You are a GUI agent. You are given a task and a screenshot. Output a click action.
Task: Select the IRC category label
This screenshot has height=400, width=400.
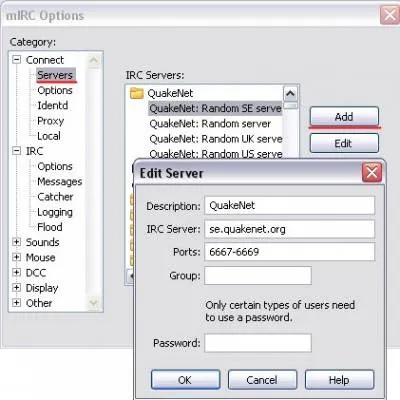[34, 151]
